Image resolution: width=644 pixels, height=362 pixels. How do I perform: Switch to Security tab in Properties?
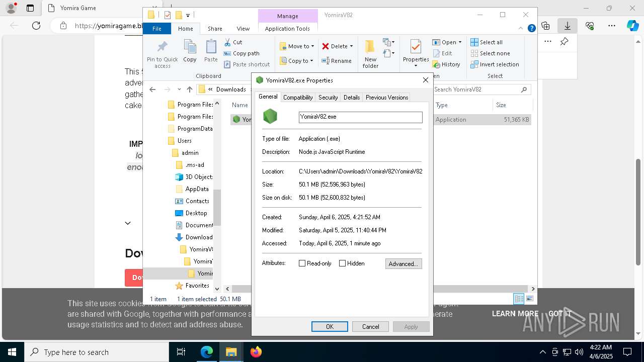(328, 98)
